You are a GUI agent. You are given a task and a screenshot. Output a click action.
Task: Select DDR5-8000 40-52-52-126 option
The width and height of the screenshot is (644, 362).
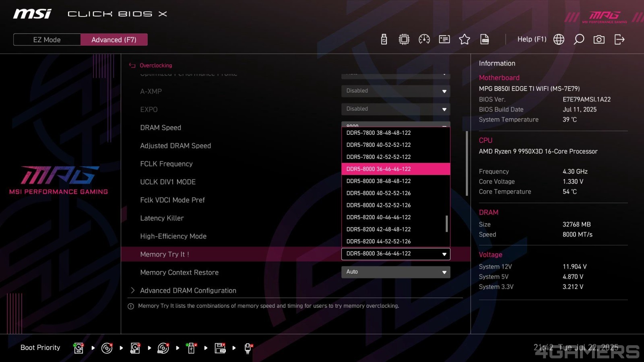click(x=396, y=193)
